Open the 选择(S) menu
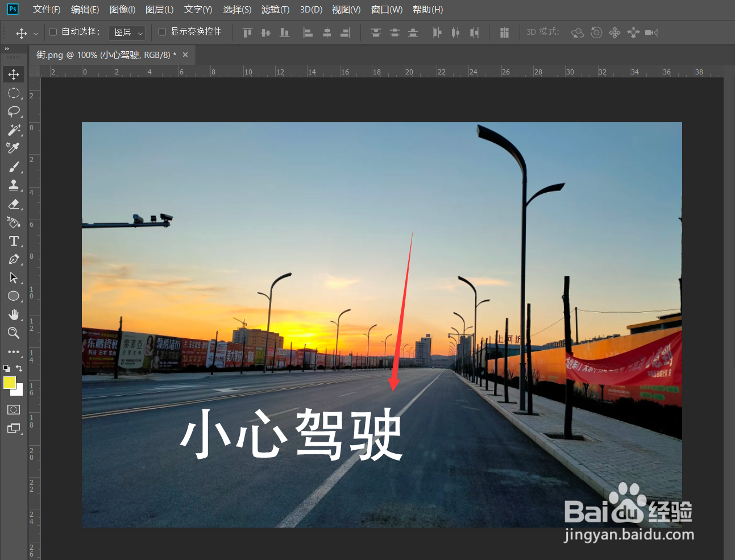Viewport: 735px width, 560px height. click(x=237, y=10)
